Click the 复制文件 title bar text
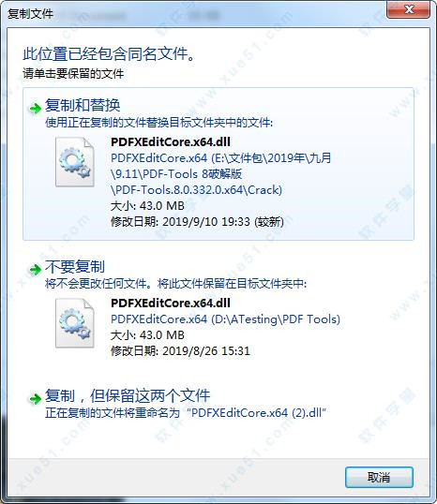This screenshot has width=437, height=504. pyautogui.click(x=31, y=14)
